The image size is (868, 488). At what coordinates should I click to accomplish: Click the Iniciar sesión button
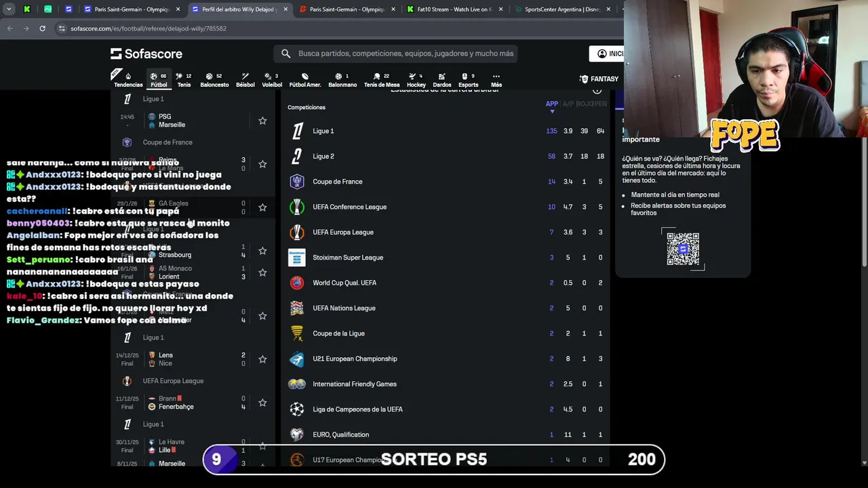tap(607, 54)
